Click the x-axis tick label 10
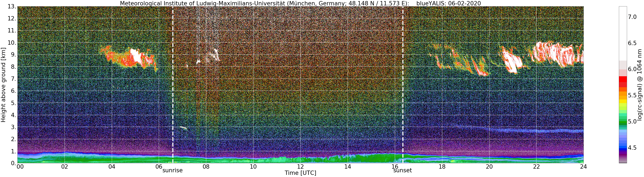 [x=253, y=166]
